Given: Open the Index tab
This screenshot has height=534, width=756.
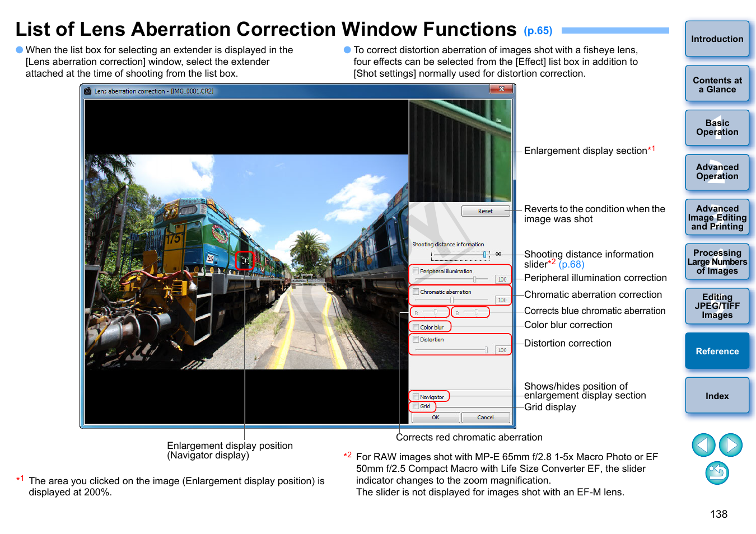Looking at the screenshot, I should 717,396.
